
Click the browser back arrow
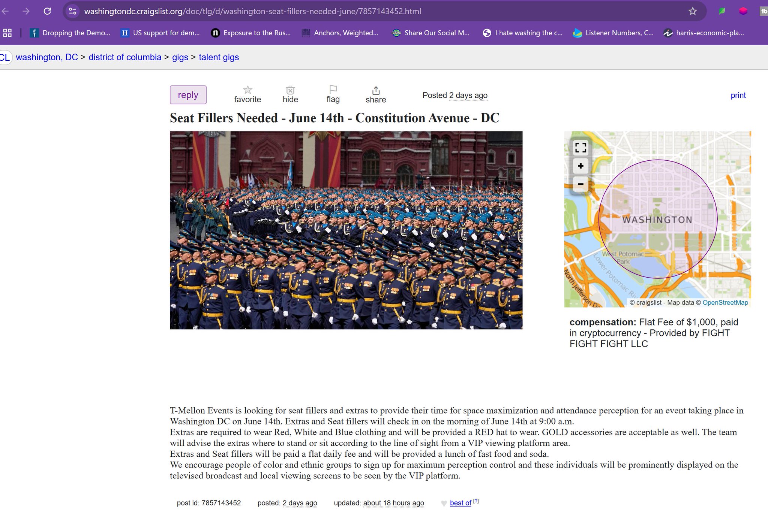pos(5,11)
